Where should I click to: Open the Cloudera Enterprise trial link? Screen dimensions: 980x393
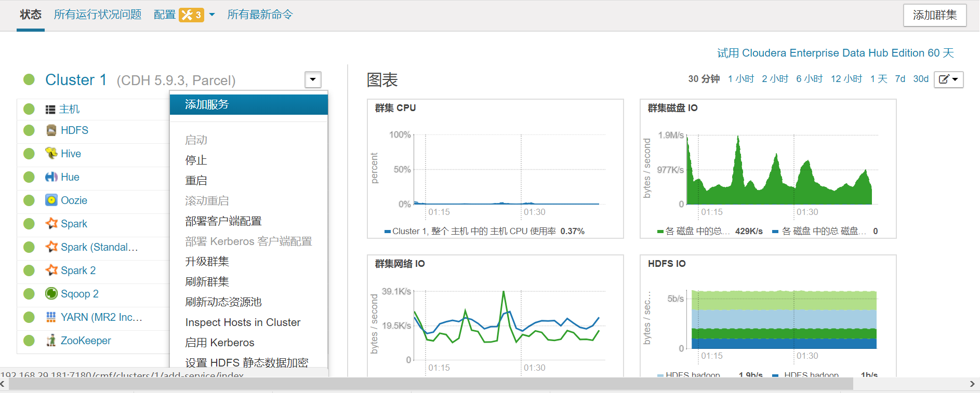point(836,53)
